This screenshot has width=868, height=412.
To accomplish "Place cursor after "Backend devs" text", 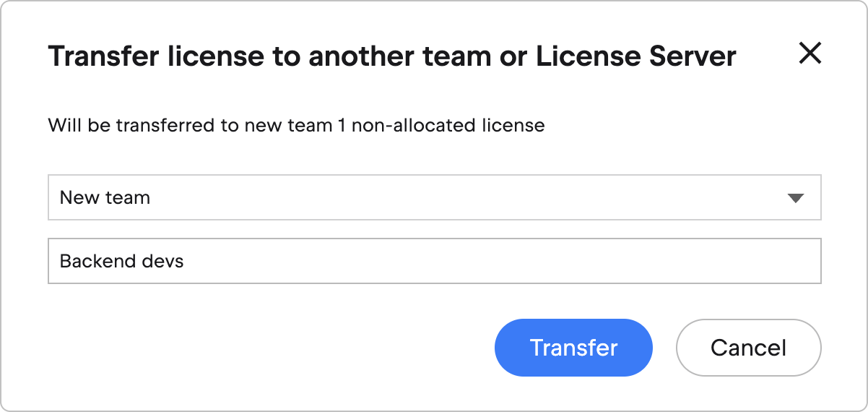I will coord(186,261).
